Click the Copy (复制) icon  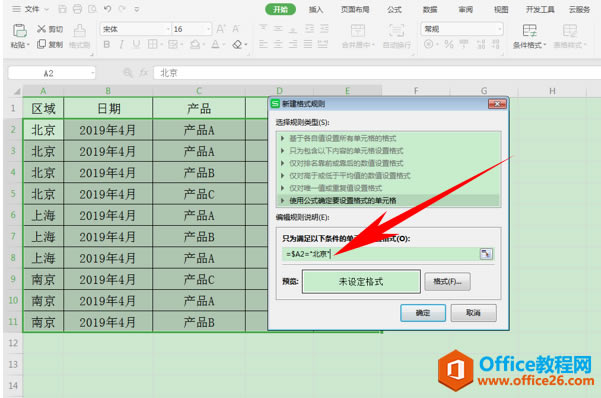click(x=41, y=44)
